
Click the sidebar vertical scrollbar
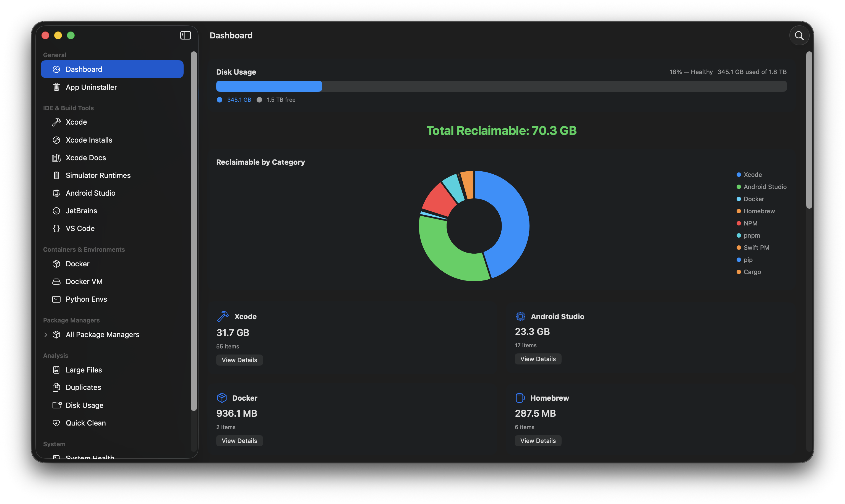(194, 231)
